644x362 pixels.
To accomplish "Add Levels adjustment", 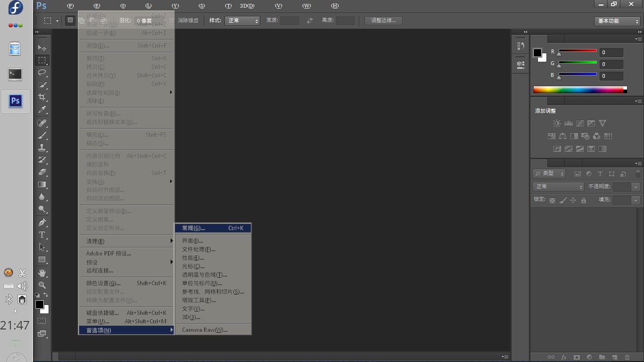I will point(568,123).
